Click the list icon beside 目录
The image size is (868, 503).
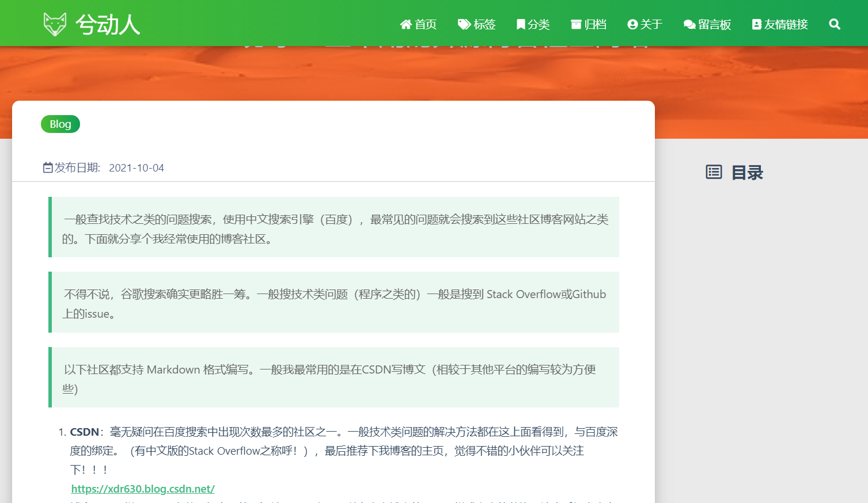point(714,172)
